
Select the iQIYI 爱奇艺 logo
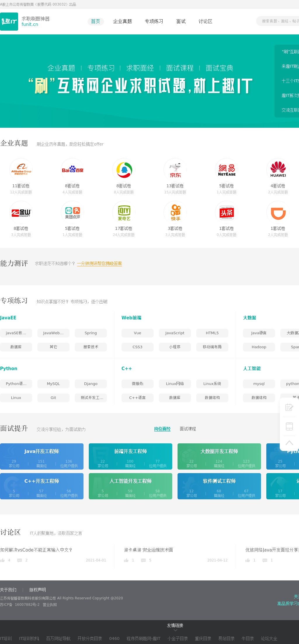pyautogui.click(x=124, y=213)
